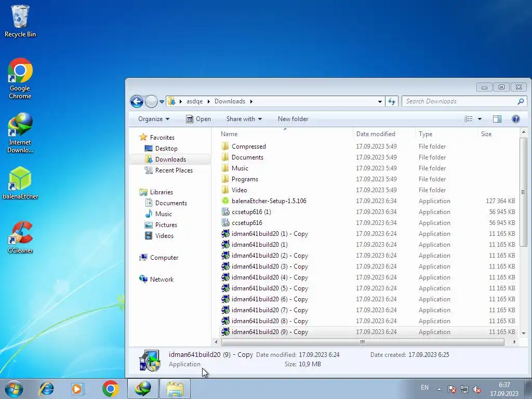The height and width of the screenshot is (399, 532).
Task: Select the CCleaner desktop shortcut
Action: coord(20,237)
